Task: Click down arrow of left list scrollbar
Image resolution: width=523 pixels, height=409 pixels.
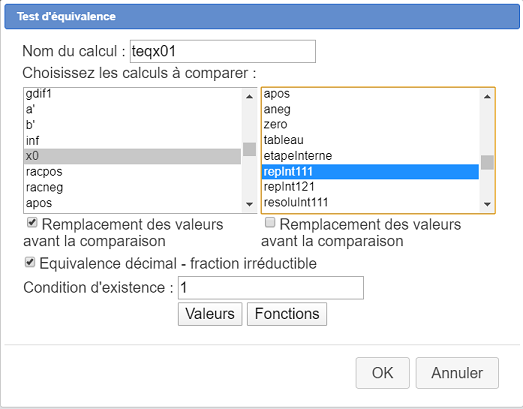Action: [249, 204]
